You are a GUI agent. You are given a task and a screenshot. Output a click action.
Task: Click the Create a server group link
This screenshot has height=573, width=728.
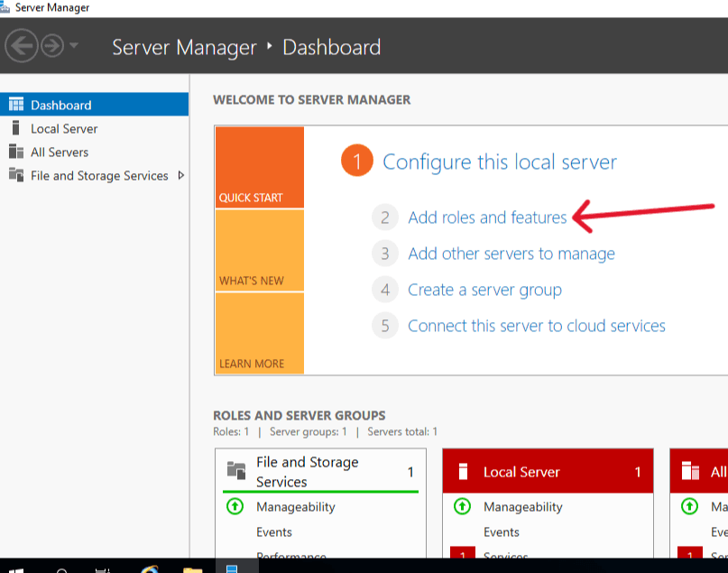pyautogui.click(x=484, y=290)
